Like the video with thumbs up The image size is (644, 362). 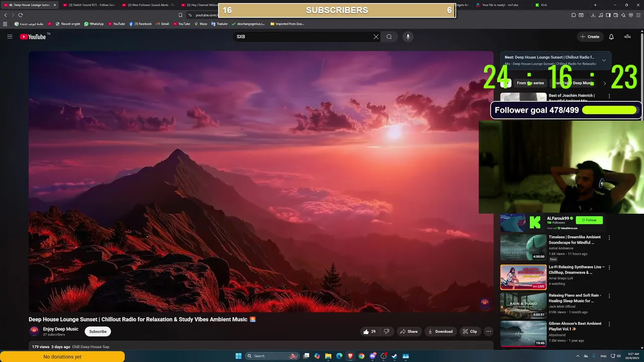369,331
